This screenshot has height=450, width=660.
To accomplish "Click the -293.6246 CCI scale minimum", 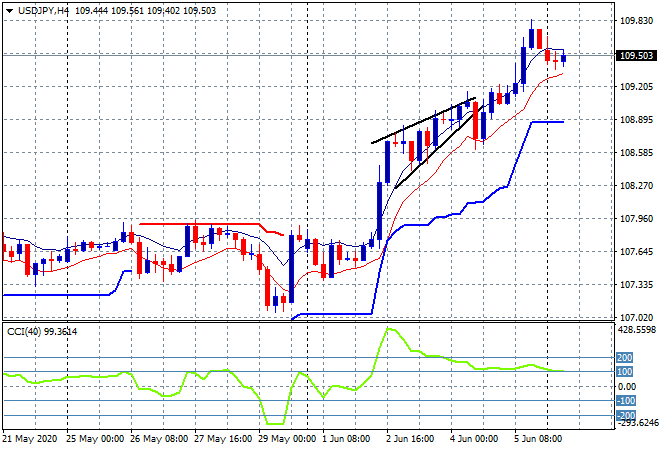I will [637, 423].
